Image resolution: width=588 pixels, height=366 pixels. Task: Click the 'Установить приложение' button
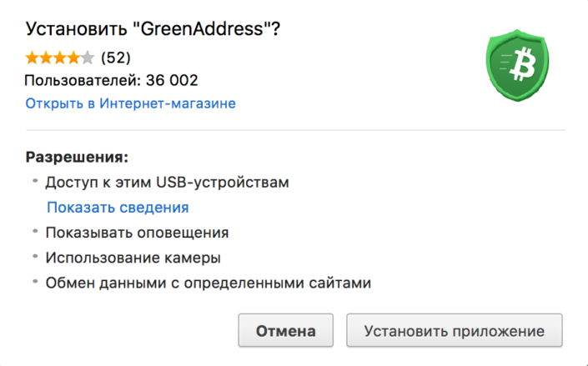(x=454, y=330)
